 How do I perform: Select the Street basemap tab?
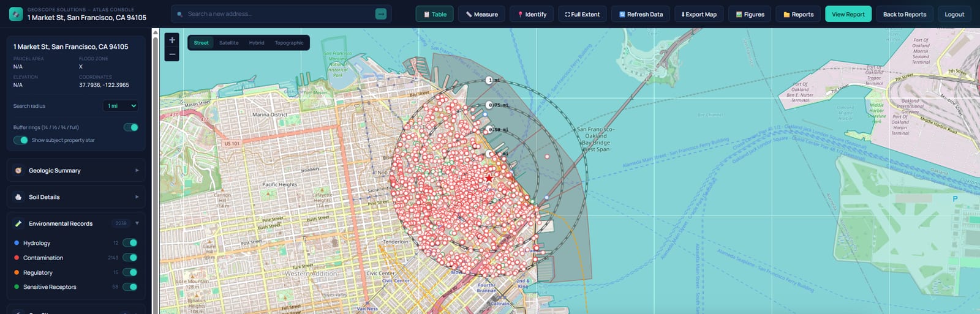201,43
